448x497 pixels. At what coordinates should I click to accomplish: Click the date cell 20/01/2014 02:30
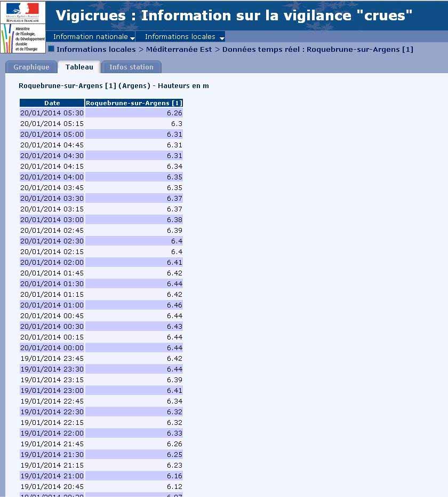[52, 241]
